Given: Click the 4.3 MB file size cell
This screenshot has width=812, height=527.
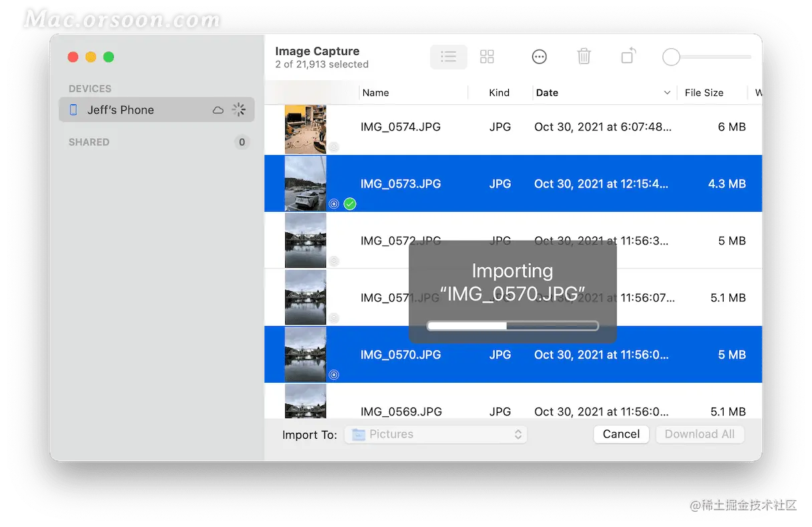Looking at the screenshot, I should pos(727,184).
